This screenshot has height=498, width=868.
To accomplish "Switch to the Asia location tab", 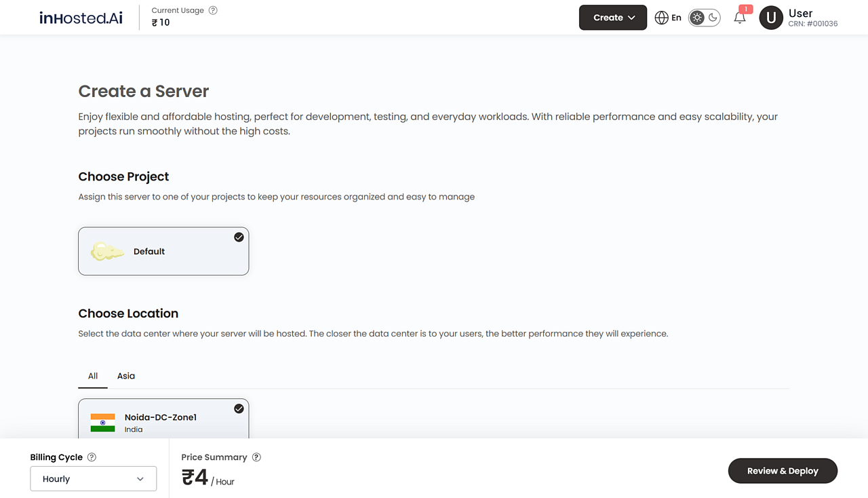I will coord(125,375).
